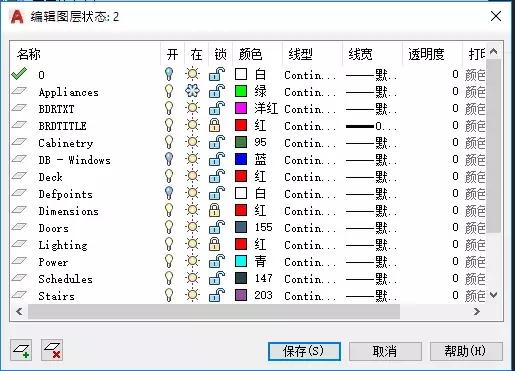Viewport: 515px width, 371px height.
Task: Click the remove layer from state icon
Action: click(52, 350)
